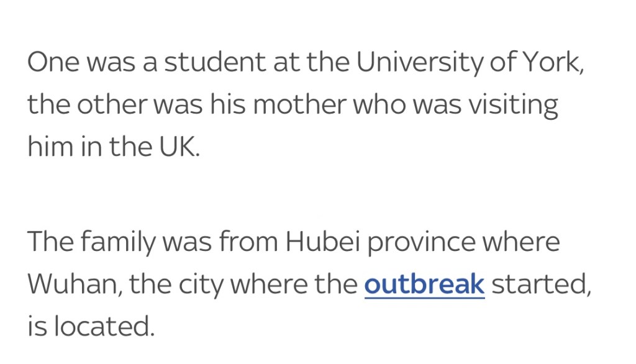636x364 pixels.
Task: Click the word "Wuhan" in the article
Action: click(x=68, y=284)
